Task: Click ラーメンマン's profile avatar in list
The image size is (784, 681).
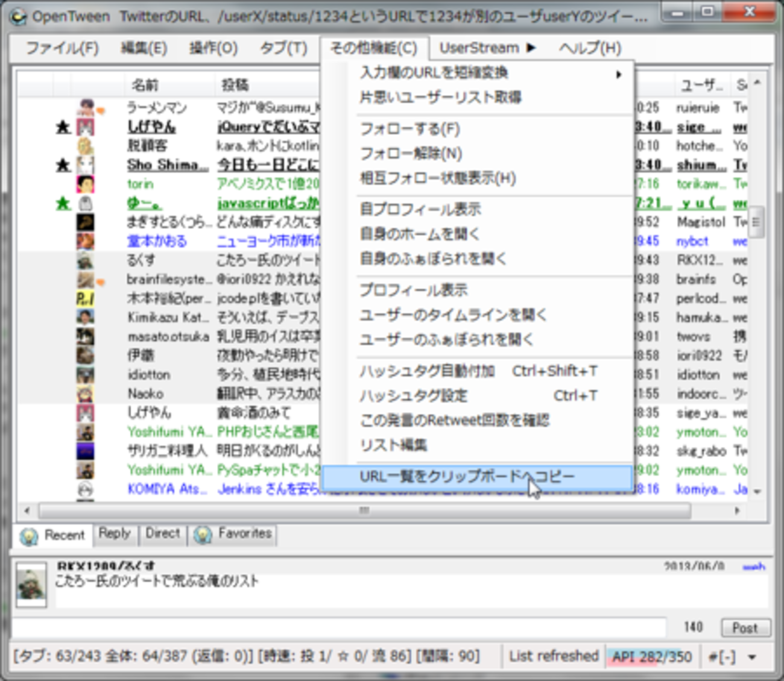Action: 86,108
